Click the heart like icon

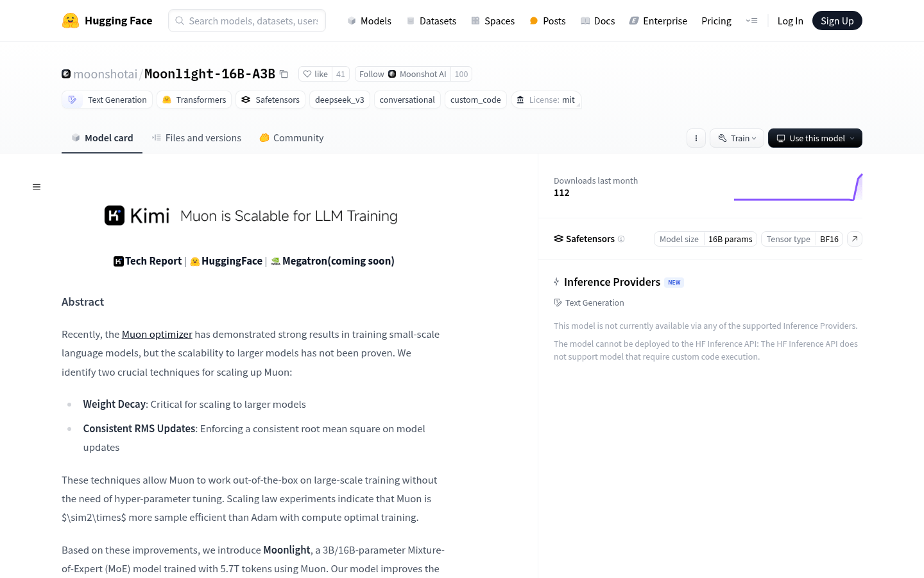pyautogui.click(x=307, y=74)
